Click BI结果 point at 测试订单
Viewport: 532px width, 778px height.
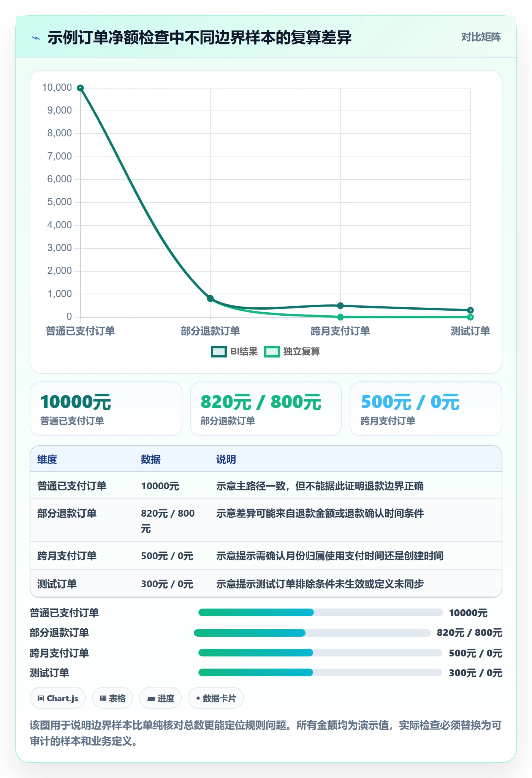click(470, 310)
